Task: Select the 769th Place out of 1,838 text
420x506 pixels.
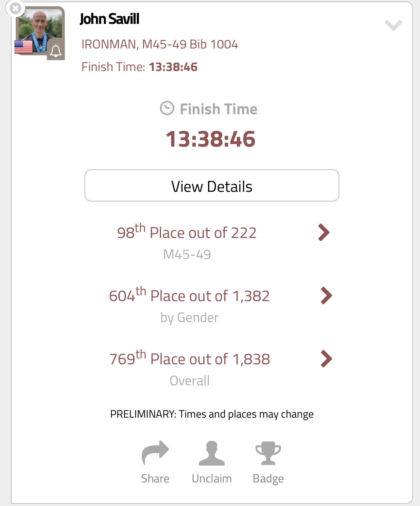Action: click(x=190, y=359)
